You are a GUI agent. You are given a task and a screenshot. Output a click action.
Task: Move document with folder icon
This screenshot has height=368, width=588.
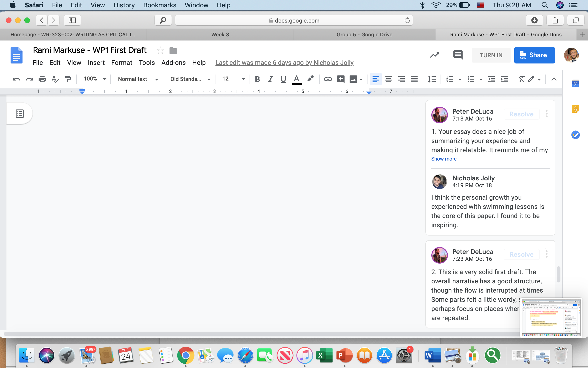coord(173,51)
